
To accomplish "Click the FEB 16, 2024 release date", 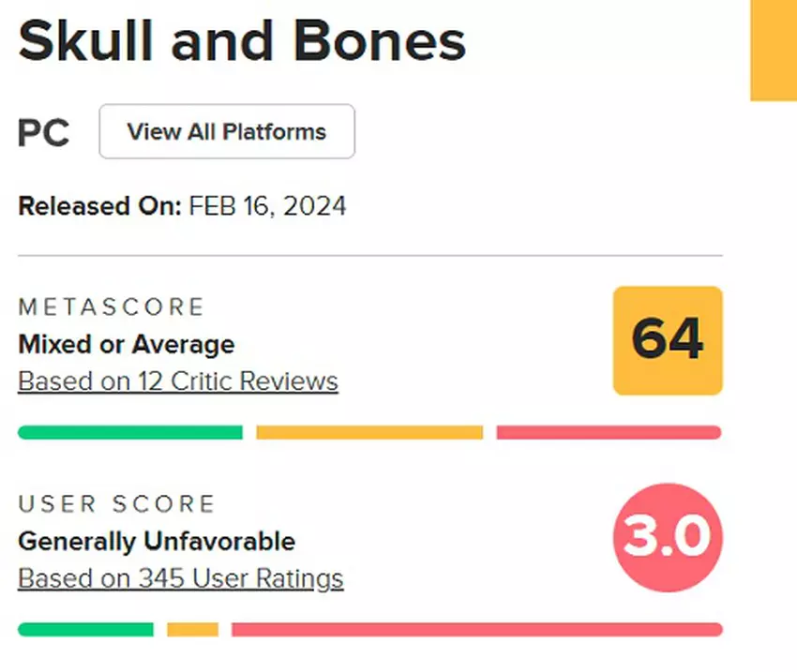I will click(x=268, y=206).
